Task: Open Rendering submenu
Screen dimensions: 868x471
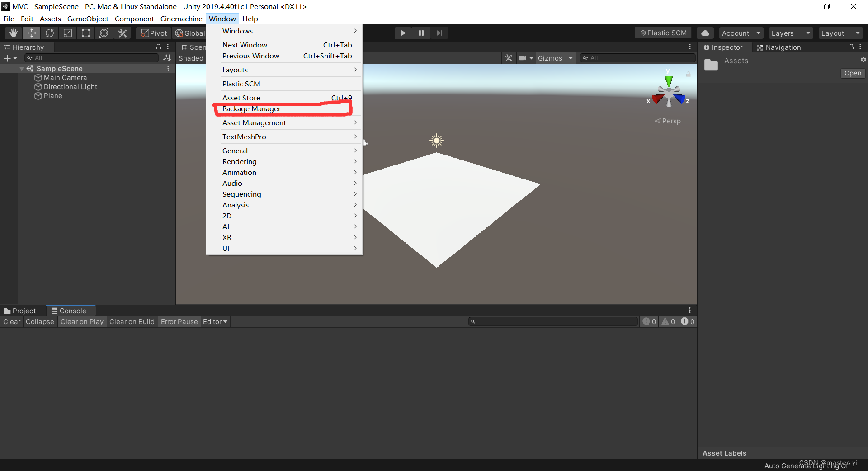Action: point(284,162)
